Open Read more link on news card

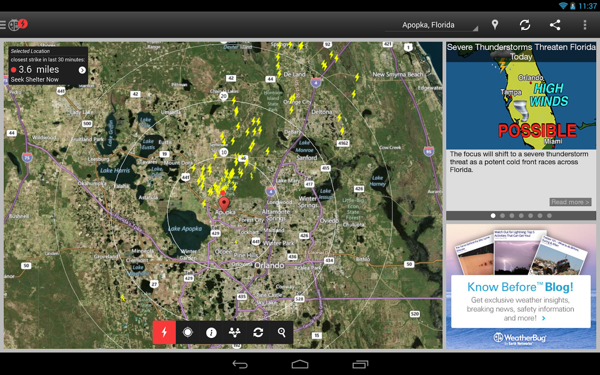point(570,202)
